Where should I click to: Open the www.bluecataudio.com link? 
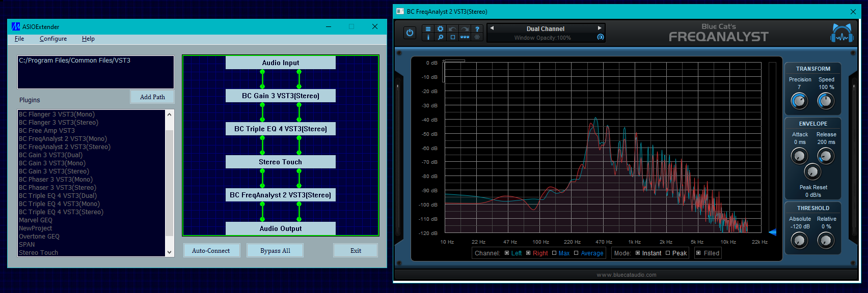pyautogui.click(x=627, y=275)
